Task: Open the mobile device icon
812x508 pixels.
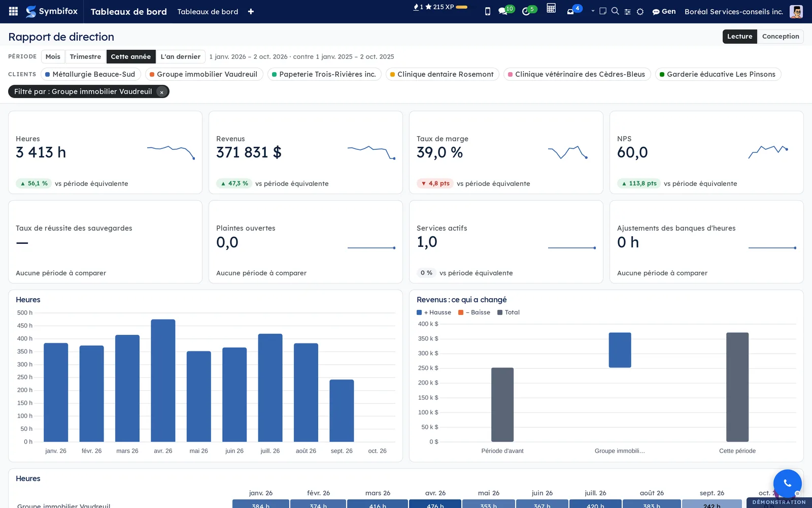Action: 488,11
